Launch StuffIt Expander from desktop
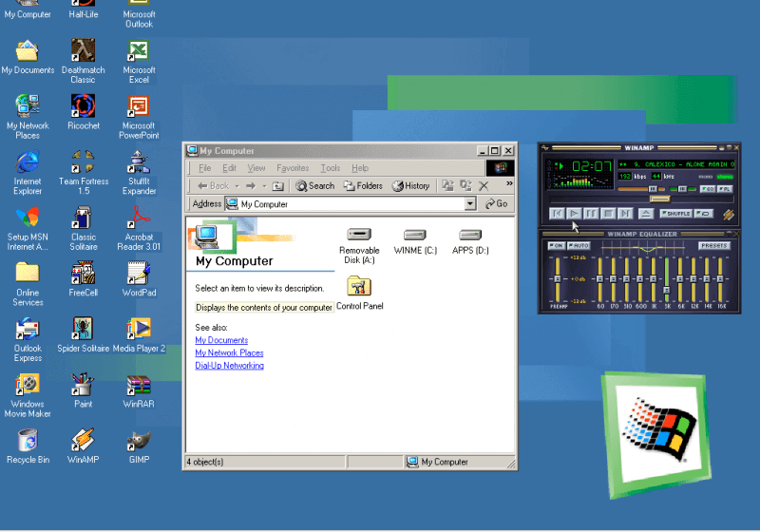 coord(139,172)
